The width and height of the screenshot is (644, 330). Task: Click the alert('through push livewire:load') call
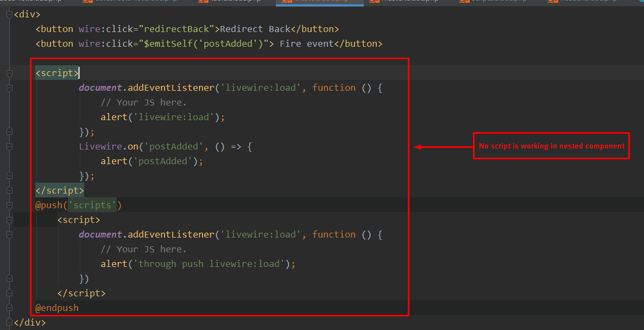[x=198, y=263]
